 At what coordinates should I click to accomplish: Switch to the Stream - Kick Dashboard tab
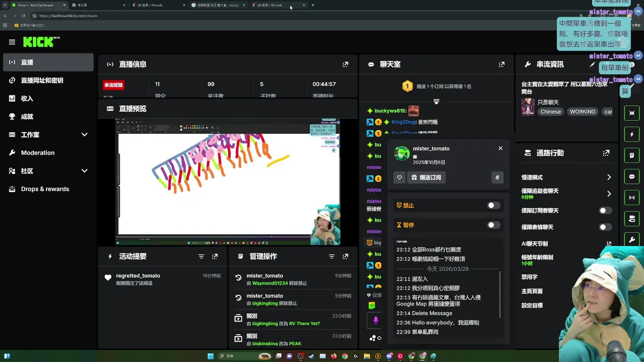(38, 5)
